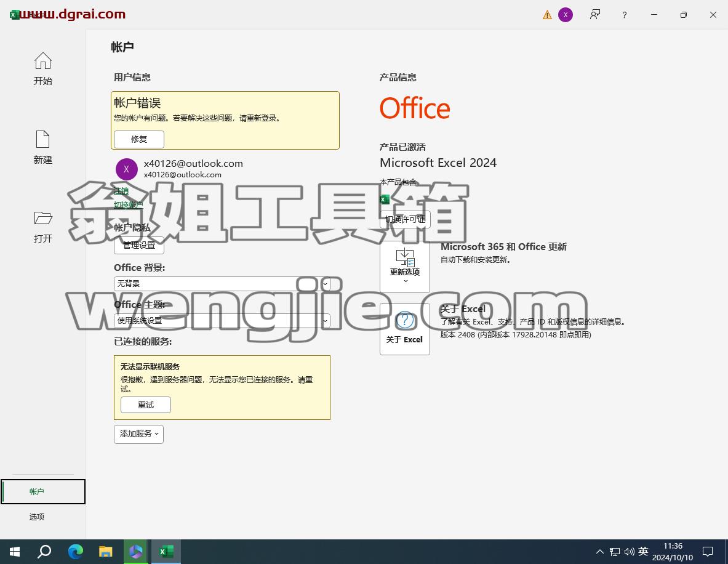The width and height of the screenshot is (728, 564).
Task: Open File Explorer from the taskbar
Action: [106, 552]
